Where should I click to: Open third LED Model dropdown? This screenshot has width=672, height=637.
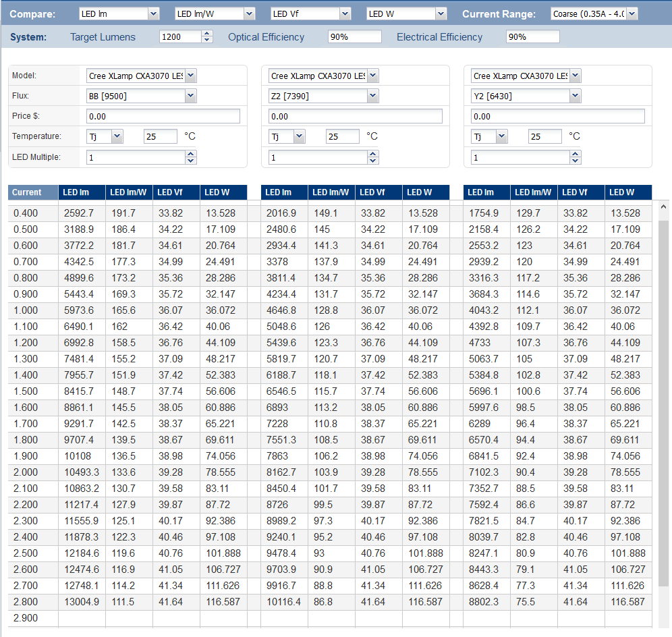(x=576, y=76)
